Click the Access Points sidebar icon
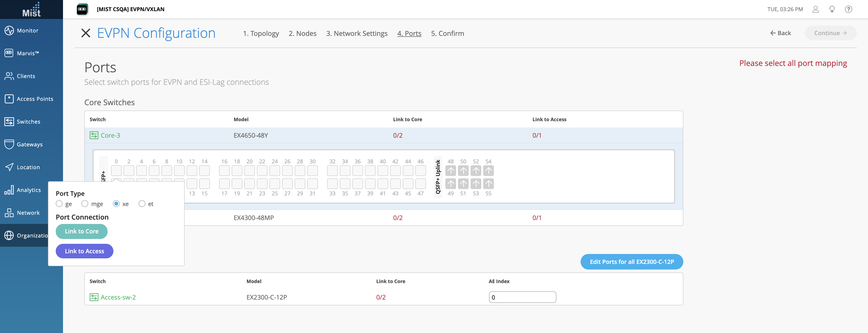This screenshot has width=868, height=333. pyautogui.click(x=9, y=99)
